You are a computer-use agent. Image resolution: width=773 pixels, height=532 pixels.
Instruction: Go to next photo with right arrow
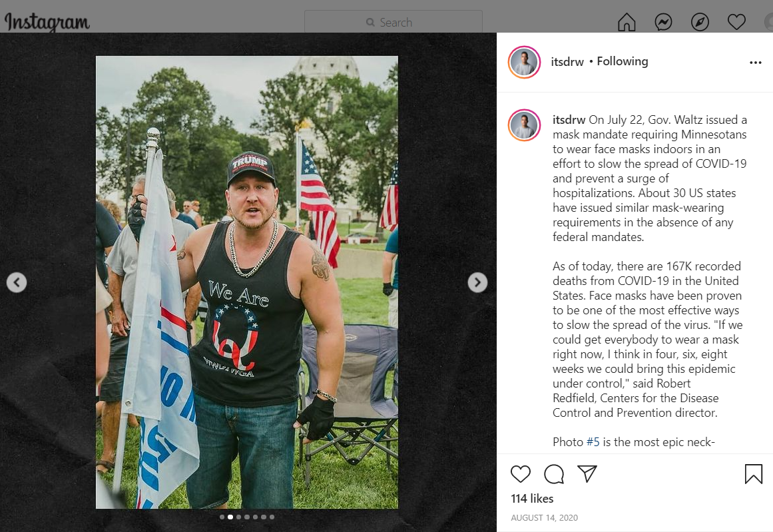pos(477,282)
